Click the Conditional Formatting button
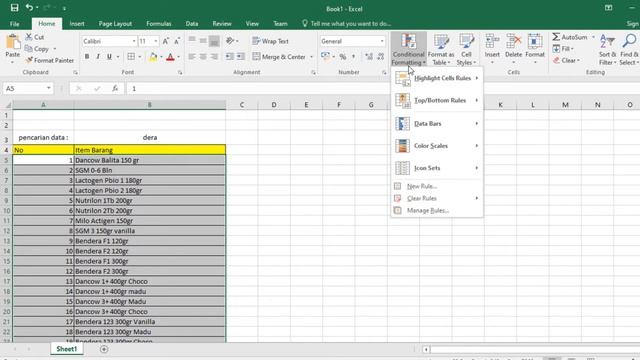 click(x=408, y=50)
